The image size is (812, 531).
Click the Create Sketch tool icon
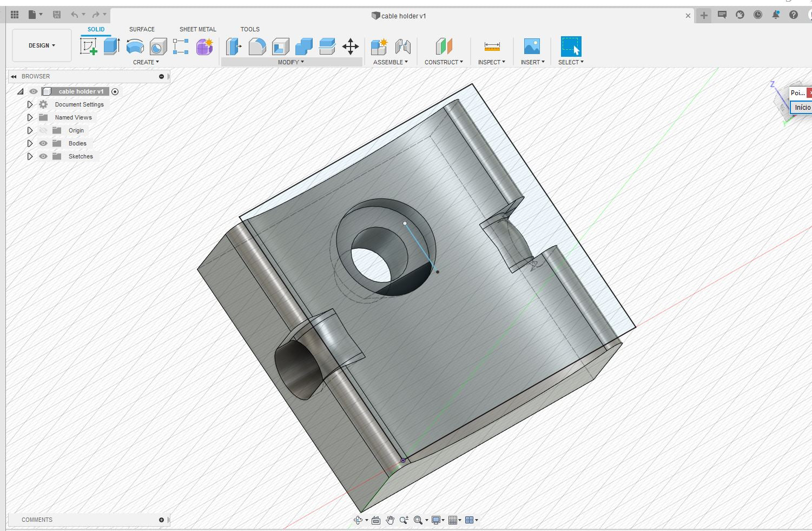(88, 47)
